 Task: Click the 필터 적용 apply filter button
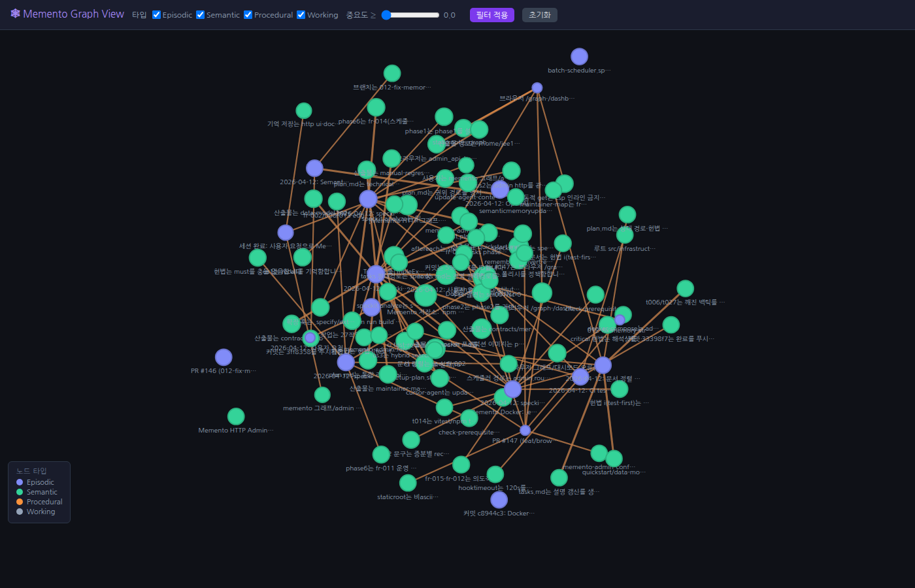pos(492,15)
